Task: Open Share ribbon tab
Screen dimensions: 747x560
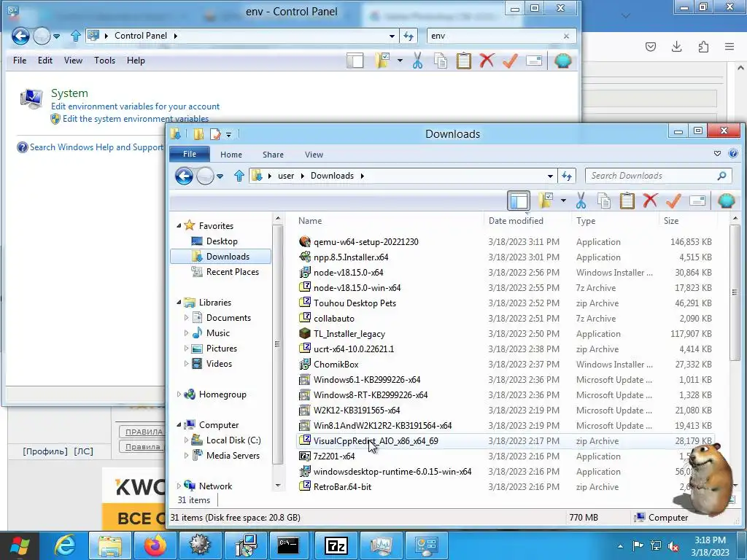Action: [273, 155]
